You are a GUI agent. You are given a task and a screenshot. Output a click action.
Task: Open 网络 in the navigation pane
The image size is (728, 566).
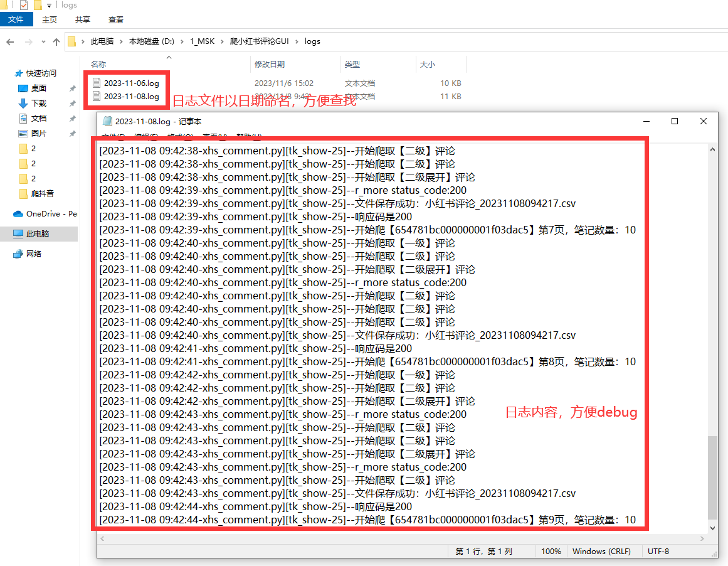(x=33, y=254)
